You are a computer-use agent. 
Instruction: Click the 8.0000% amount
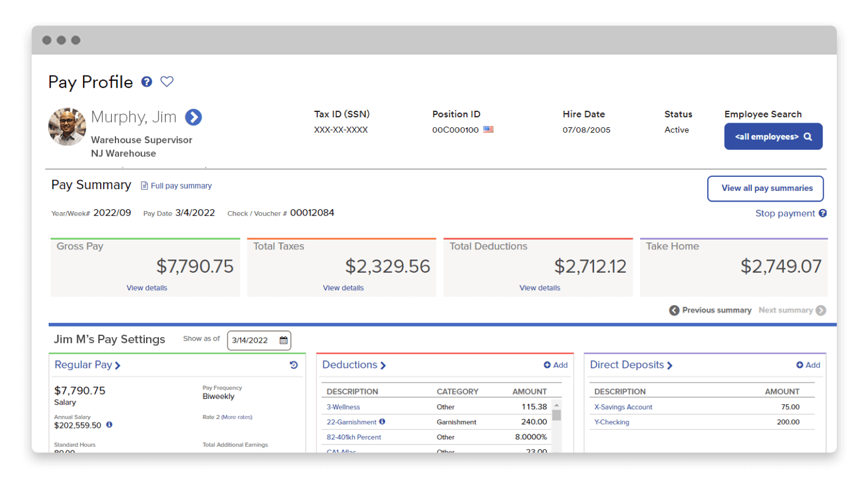point(531,437)
